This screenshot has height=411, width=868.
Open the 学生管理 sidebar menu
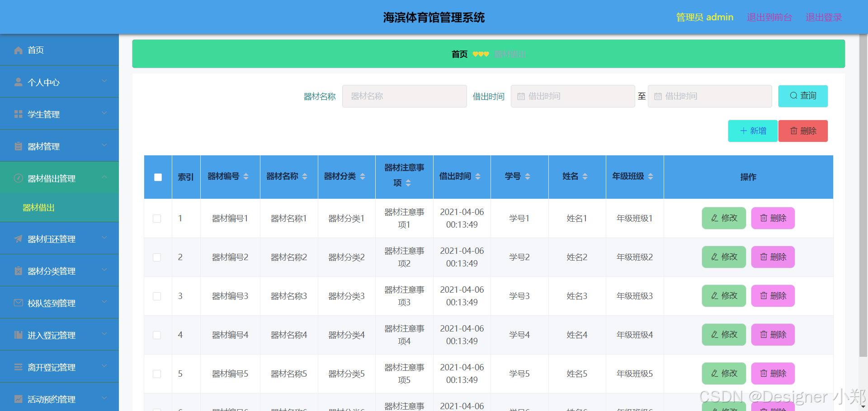click(x=59, y=114)
